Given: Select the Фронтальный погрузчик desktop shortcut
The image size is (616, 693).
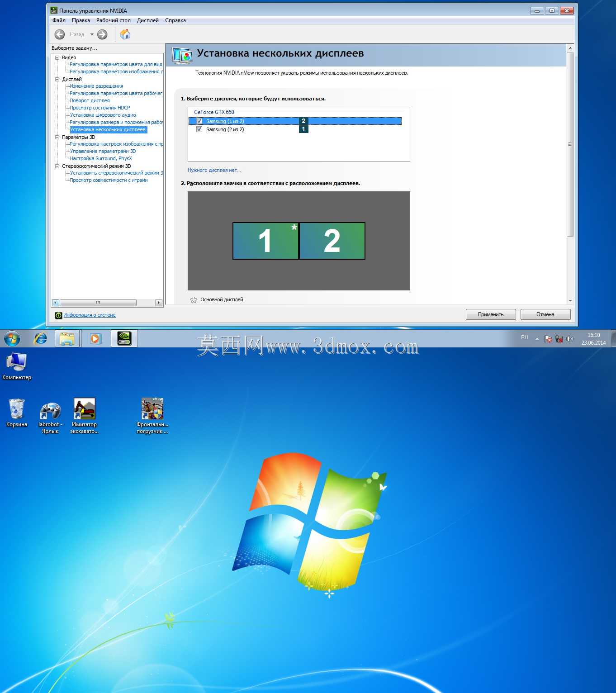Looking at the screenshot, I should pyautogui.click(x=152, y=416).
